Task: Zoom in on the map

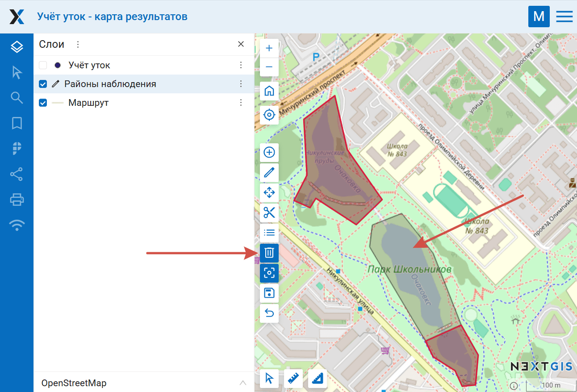Action: pyautogui.click(x=269, y=48)
